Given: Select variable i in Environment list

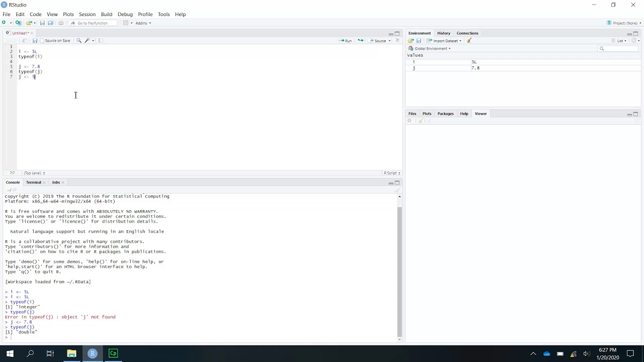Looking at the screenshot, I should pyautogui.click(x=523, y=62).
